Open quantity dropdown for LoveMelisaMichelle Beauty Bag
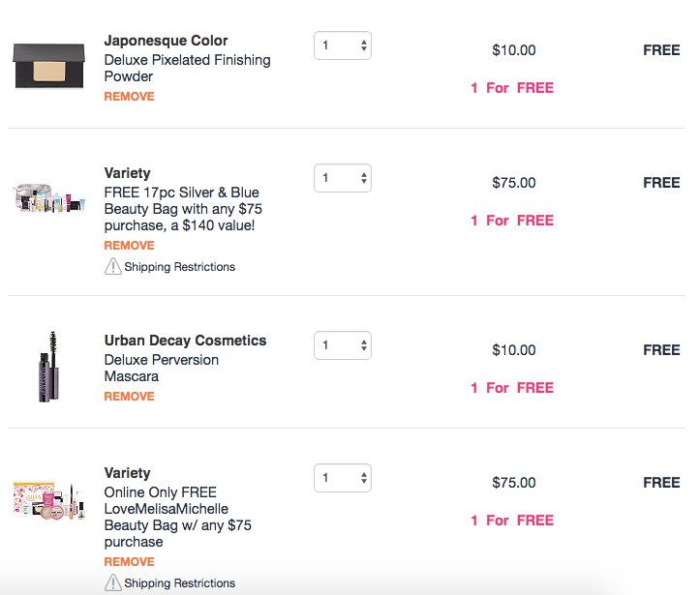Image resolution: width=700 pixels, height=595 pixels. (343, 478)
